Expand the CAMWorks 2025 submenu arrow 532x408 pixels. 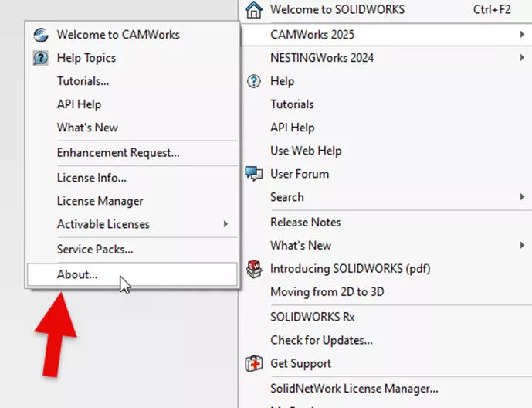click(522, 34)
